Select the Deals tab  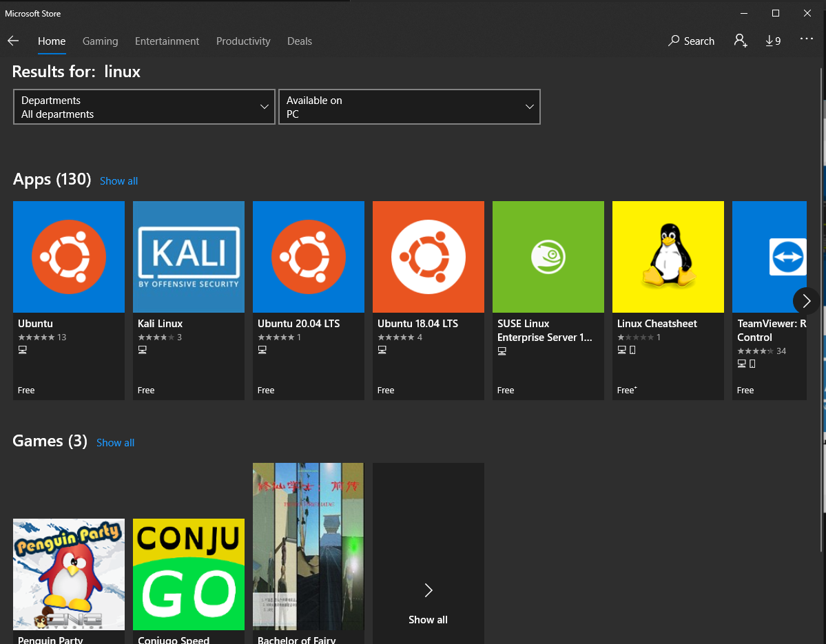click(299, 41)
